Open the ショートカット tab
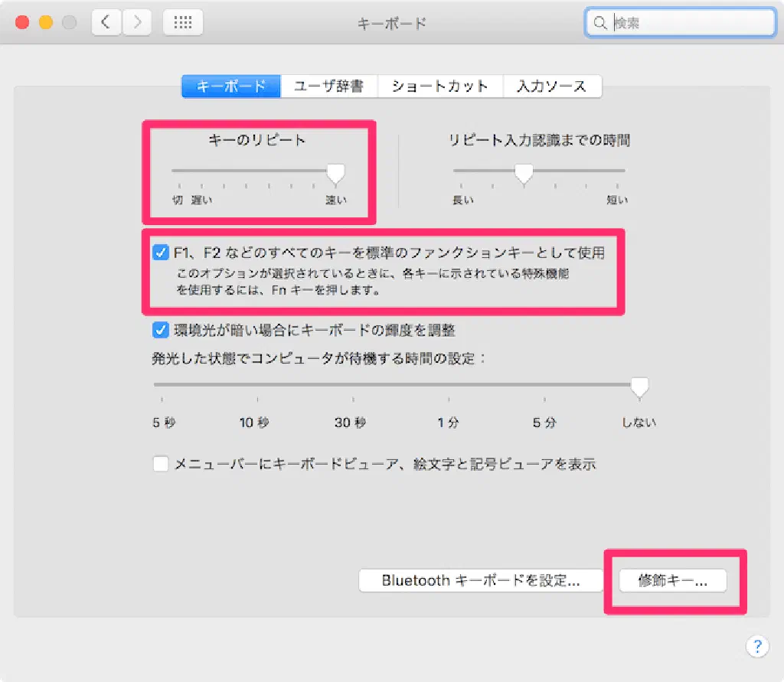 (x=439, y=86)
